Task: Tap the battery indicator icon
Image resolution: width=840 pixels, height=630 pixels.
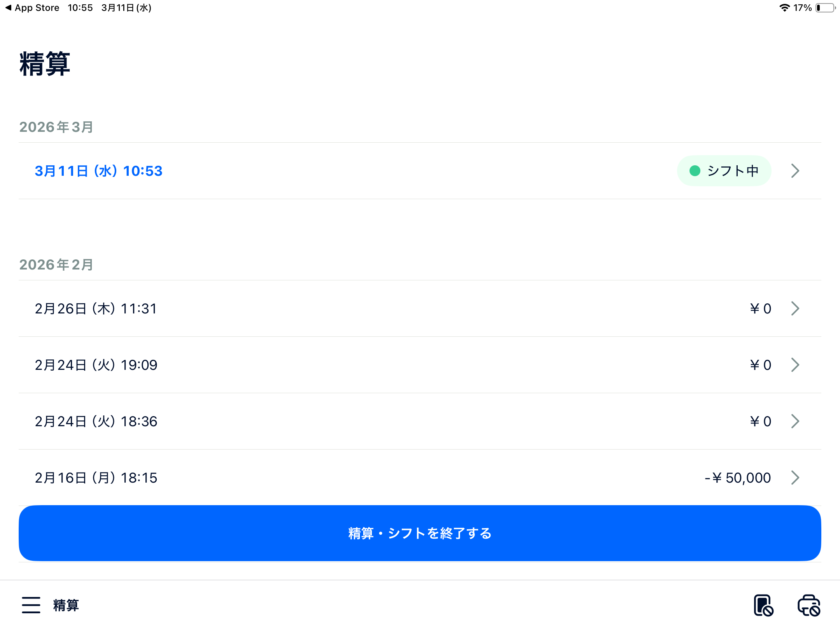Action: 825,8
